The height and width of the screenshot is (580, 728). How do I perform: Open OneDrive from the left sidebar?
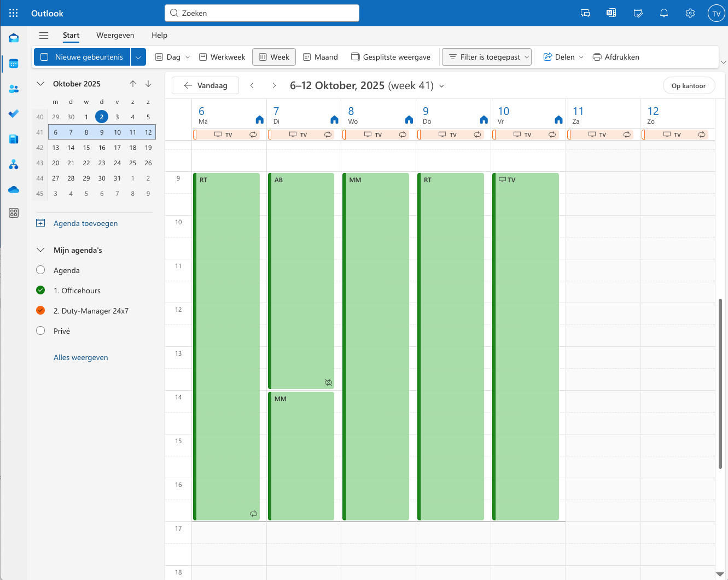point(14,189)
